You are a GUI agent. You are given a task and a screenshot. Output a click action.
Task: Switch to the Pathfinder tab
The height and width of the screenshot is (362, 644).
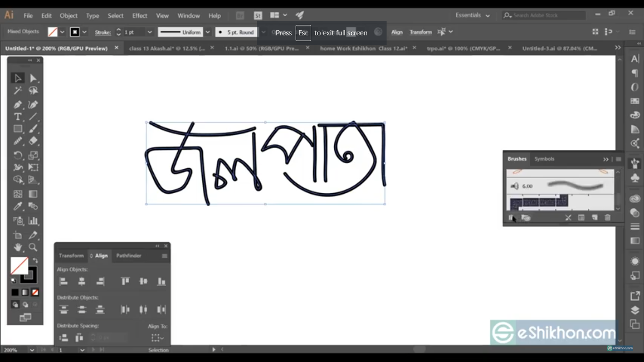(x=129, y=255)
